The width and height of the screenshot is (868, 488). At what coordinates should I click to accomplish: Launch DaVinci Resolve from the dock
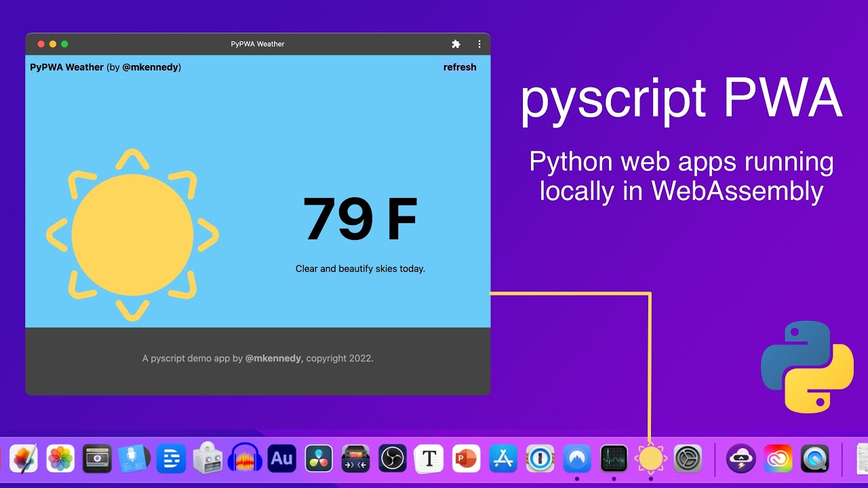click(x=319, y=459)
